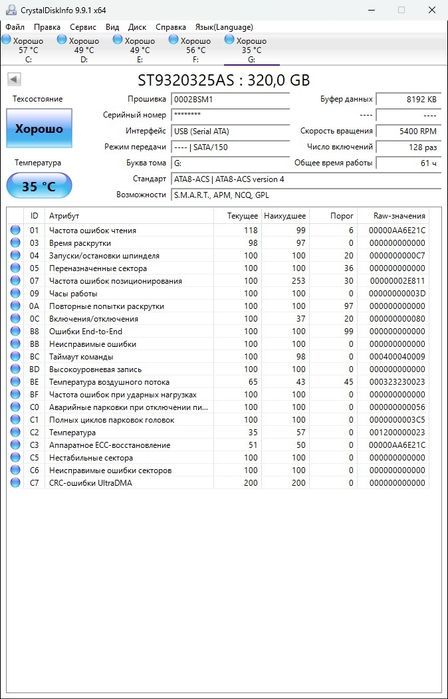Viewport: 448px width, 699px height.
Task: Open the Правка menu
Action: [47, 27]
